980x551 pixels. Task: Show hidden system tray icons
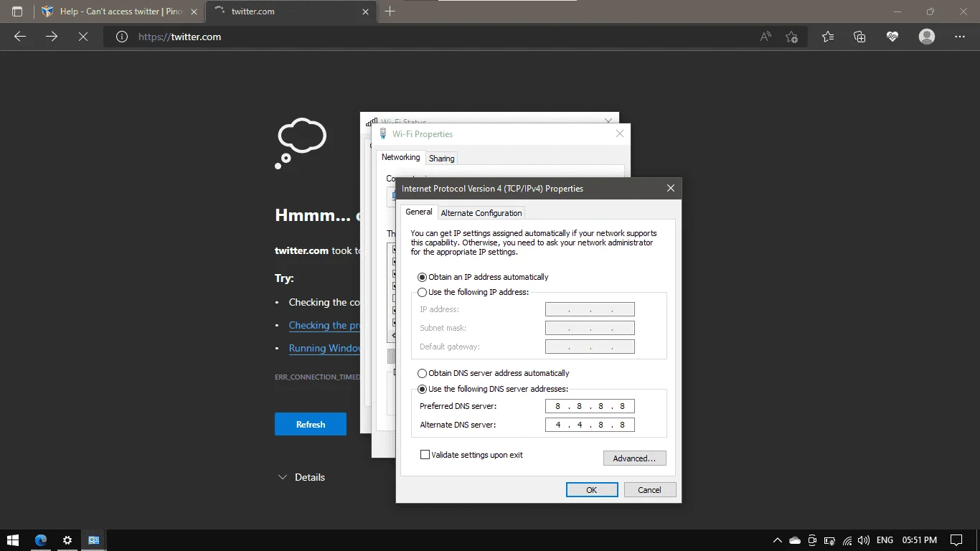[x=777, y=540]
